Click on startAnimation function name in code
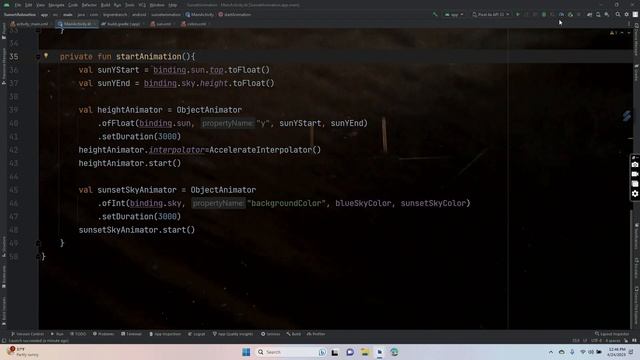Image resolution: width=640 pixels, height=360 pixels. (x=149, y=57)
